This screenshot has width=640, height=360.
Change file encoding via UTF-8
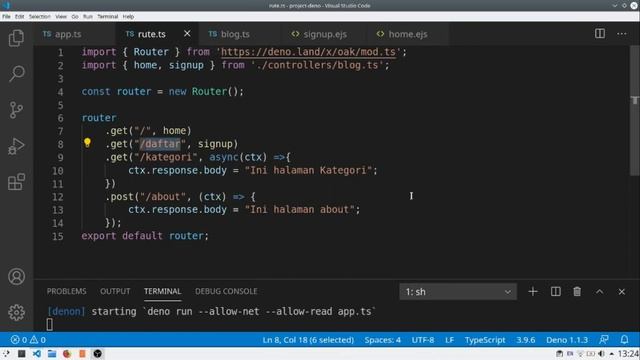[423, 340]
